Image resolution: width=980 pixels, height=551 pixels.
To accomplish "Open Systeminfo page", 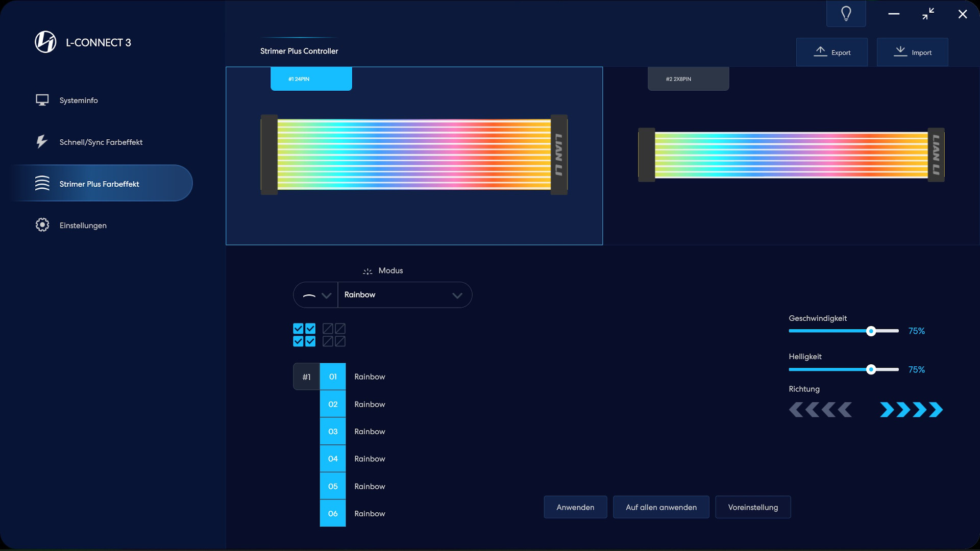I will tap(79, 101).
